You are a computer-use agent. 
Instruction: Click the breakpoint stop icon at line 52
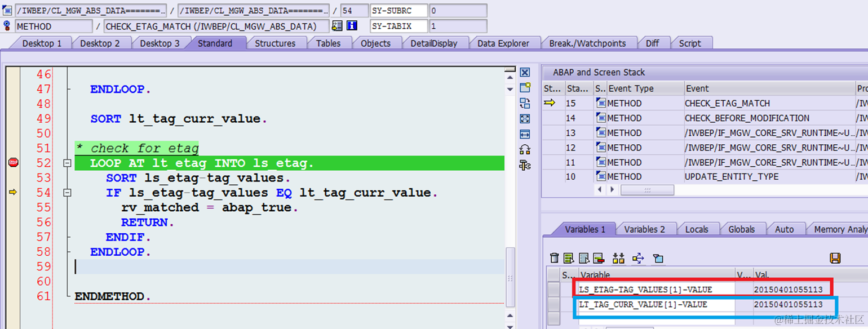pos(13,163)
